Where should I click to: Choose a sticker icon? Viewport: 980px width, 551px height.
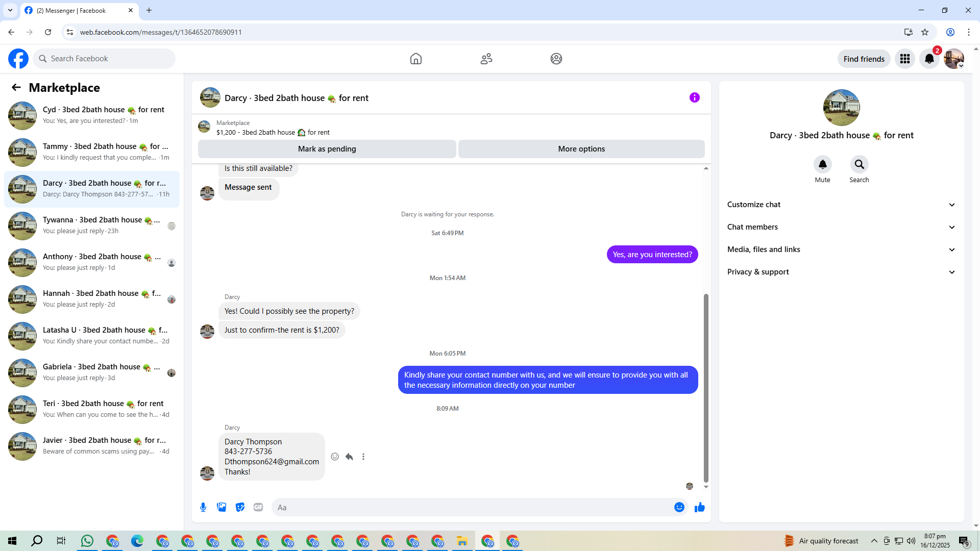(x=240, y=507)
